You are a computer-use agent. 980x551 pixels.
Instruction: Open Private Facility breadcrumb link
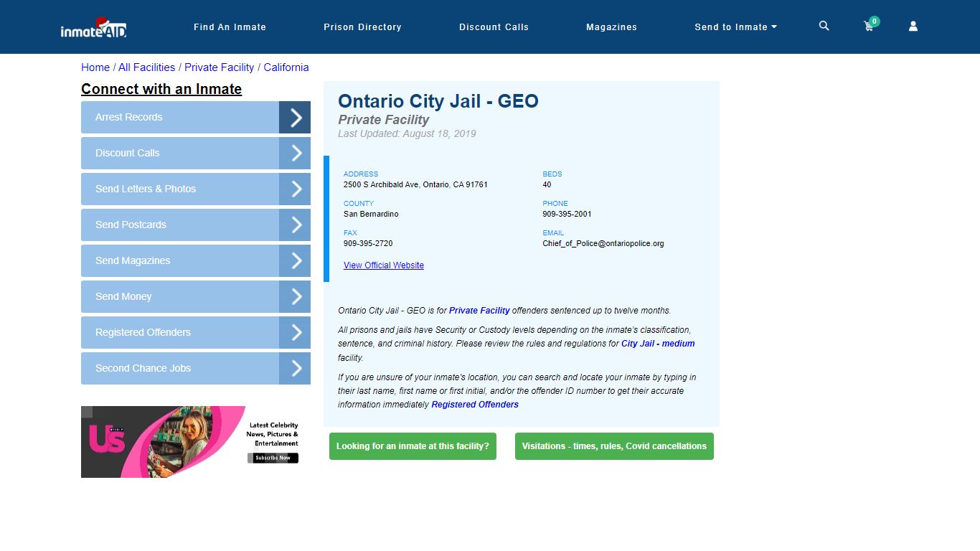pos(219,67)
